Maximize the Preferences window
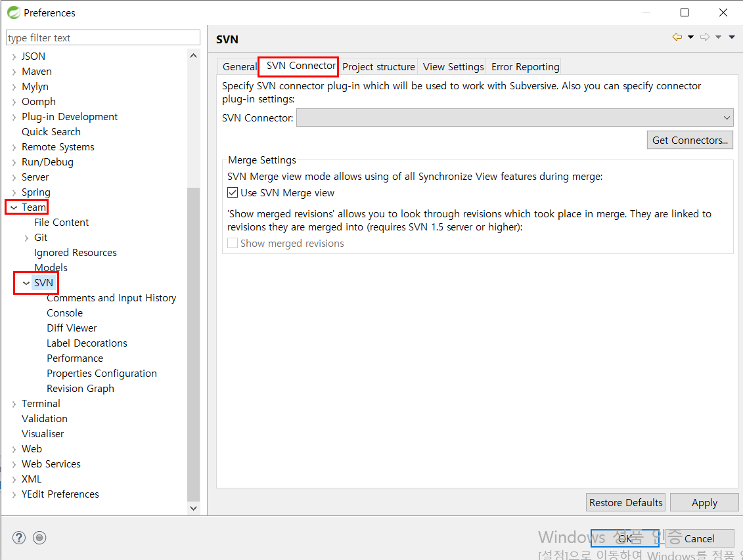The height and width of the screenshot is (560, 743). pos(685,12)
